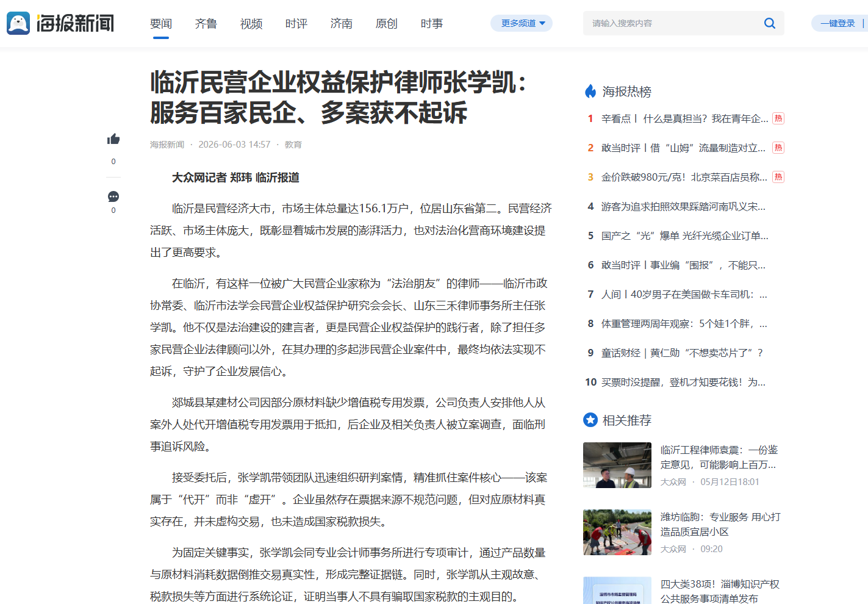The height and width of the screenshot is (604, 868).
Task: Click the 海报新闻 source label under title
Action: 167,145
